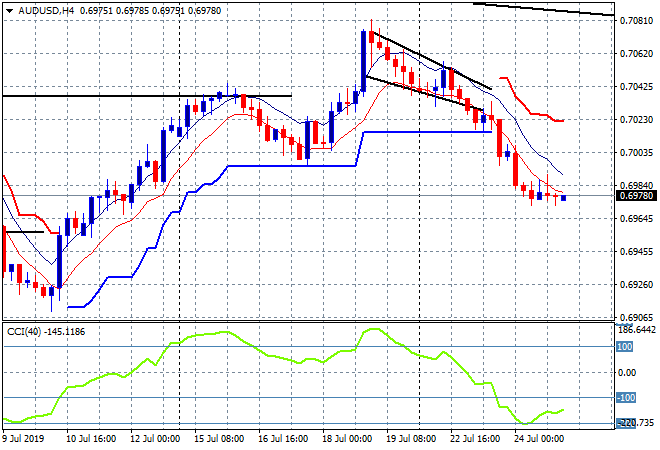
Task: Select the long black trendline at top right
Action: point(543,9)
